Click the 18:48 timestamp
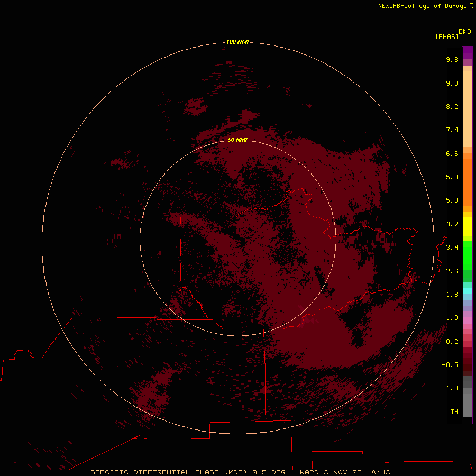The image size is (476, 476). [x=378, y=472]
